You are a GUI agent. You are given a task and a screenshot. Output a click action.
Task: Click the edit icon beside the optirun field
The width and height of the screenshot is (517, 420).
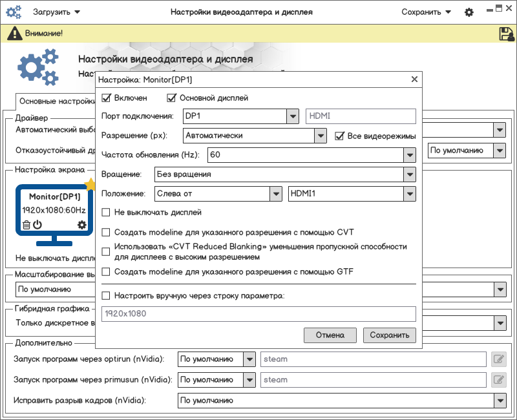coord(498,359)
